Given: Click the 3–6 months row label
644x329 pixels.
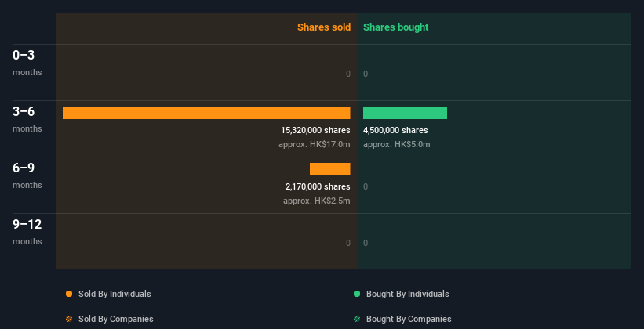Looking at the screenshot, I should point(27,119).
